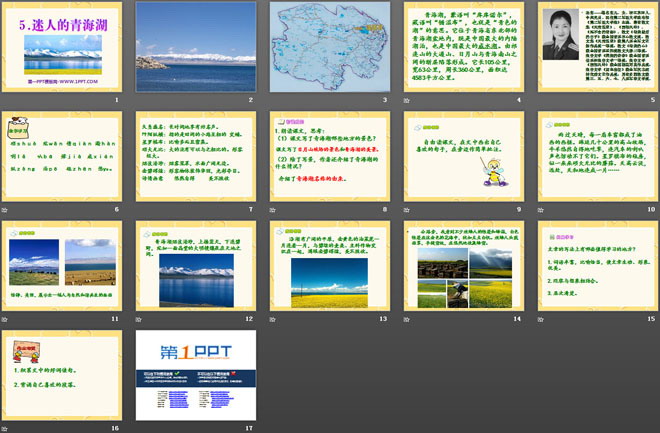Select slide 14 photo collage thumbnail
The image size is (660, 433).
(464, 266)
